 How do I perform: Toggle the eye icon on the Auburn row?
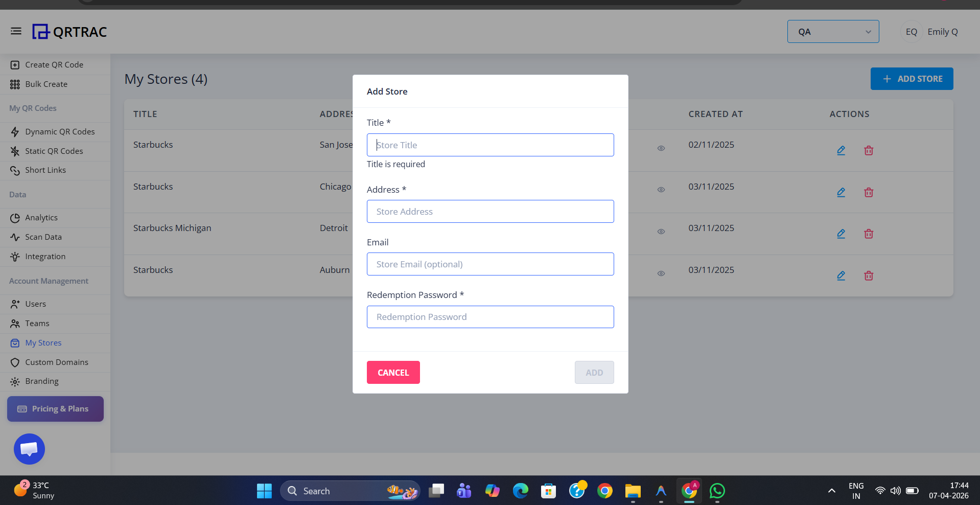(x=661, y=273)
